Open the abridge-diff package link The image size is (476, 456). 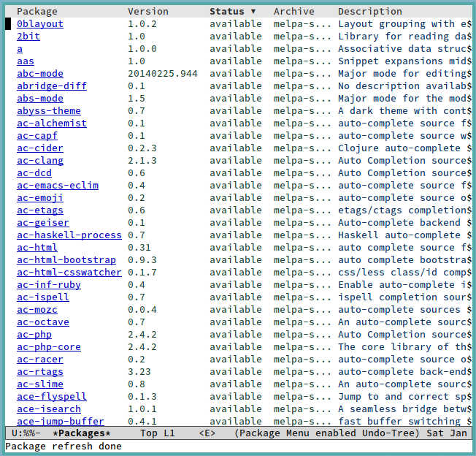pos(52,86)
